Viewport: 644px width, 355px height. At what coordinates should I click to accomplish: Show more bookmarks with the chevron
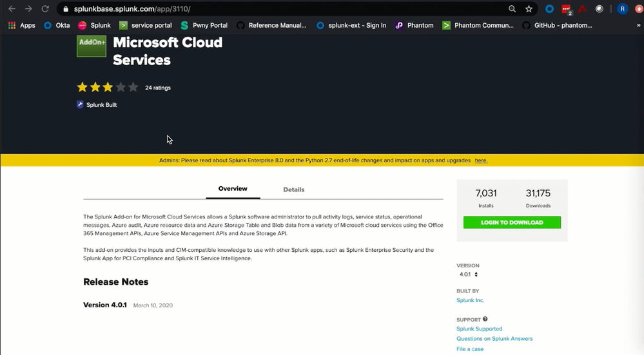point(638,25)
